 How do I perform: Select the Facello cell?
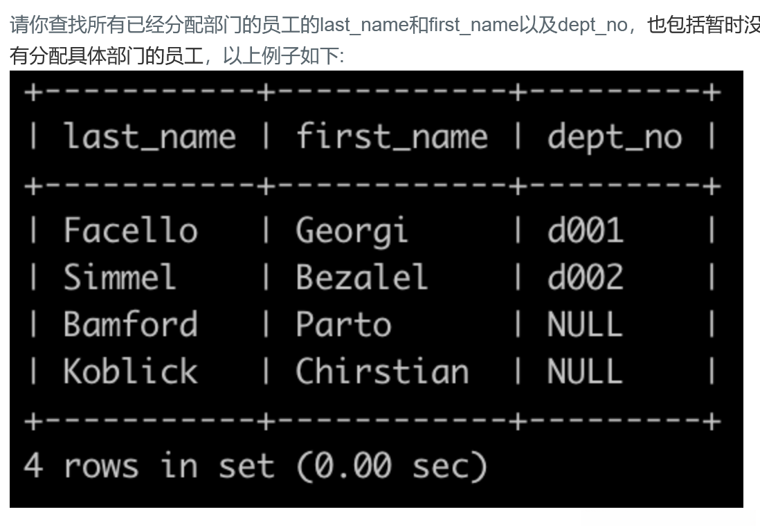pyautogui.click(x=131, y=230)
